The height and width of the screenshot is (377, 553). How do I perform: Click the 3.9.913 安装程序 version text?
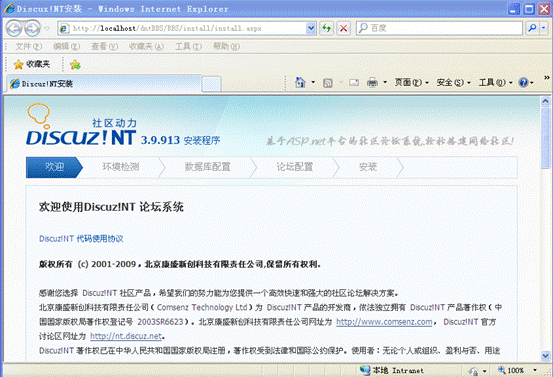[180, 140]
